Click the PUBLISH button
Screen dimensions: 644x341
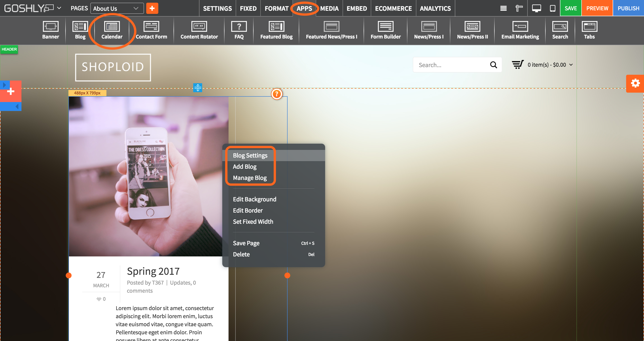click(x=628, y=8)
